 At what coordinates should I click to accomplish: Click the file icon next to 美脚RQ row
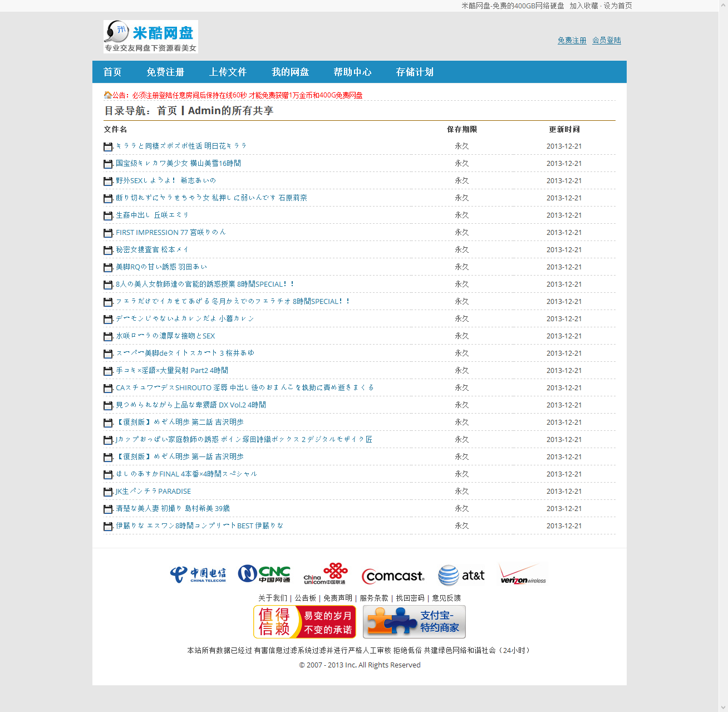108,267
